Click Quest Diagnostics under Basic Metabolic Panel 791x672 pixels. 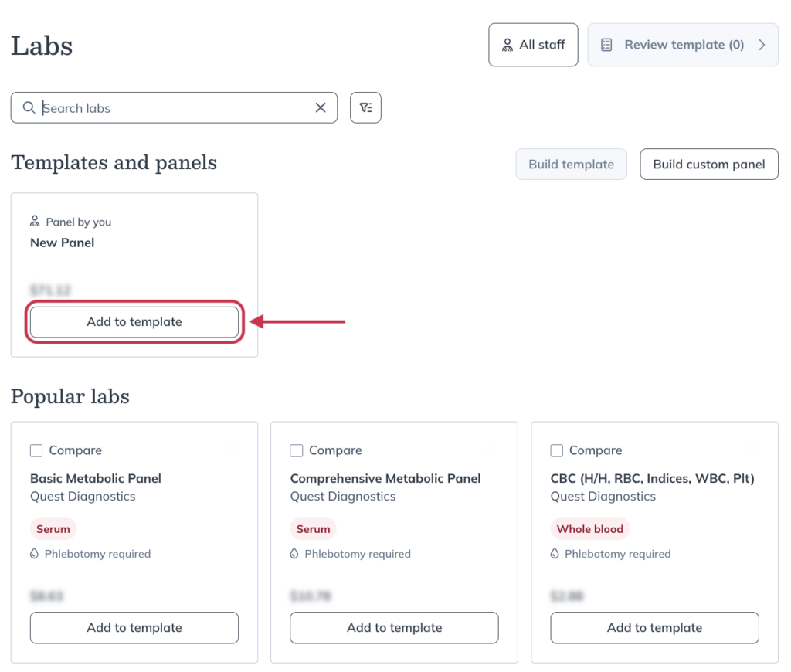[83, 497]
